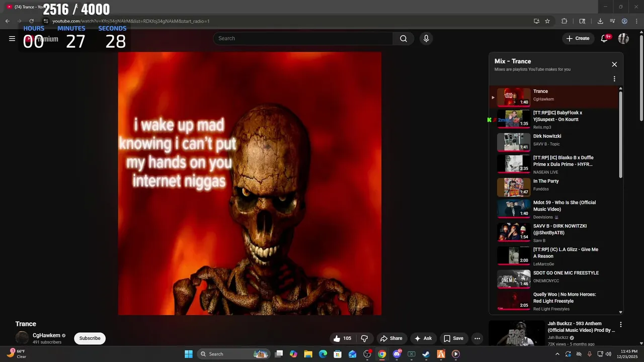Click the browser back arrow
This screenshot has height=362, width=644.
7,21
